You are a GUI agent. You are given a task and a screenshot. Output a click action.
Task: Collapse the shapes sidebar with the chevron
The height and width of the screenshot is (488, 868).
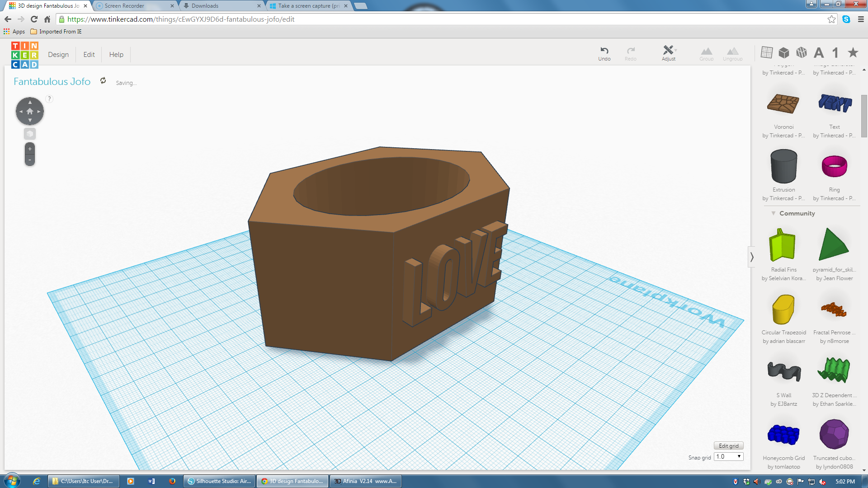click(x=752, y=257)
